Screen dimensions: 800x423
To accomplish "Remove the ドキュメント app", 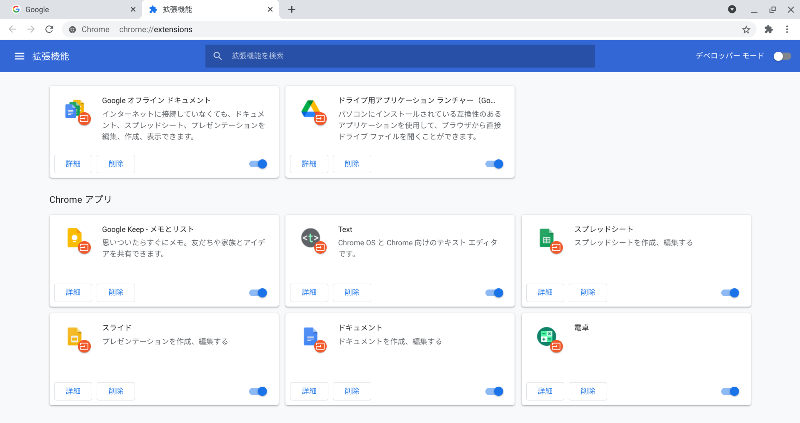I will 352,391.
